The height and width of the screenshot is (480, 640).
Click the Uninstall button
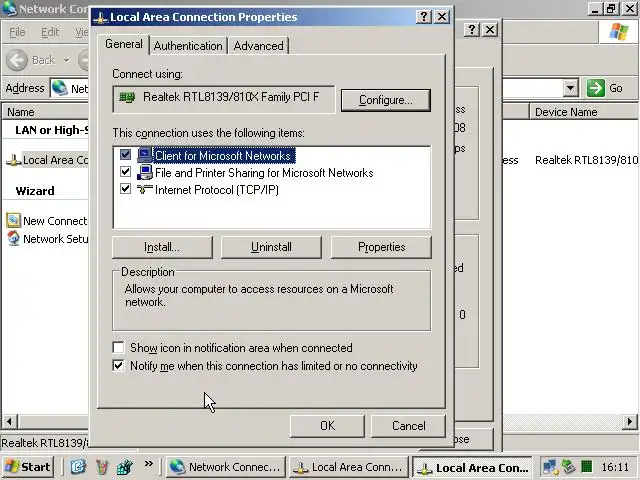[x=271, y=247]
